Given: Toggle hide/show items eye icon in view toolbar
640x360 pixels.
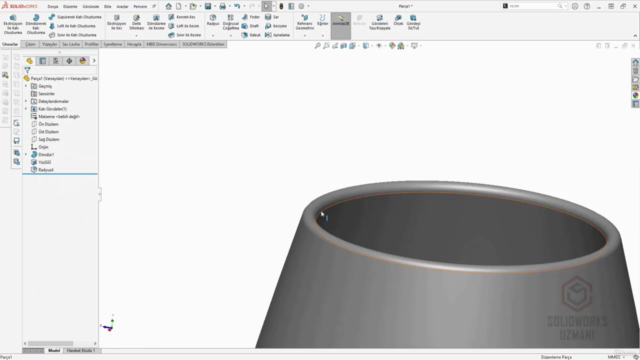Looking at the screenshot, I should [x=379, y=46].
